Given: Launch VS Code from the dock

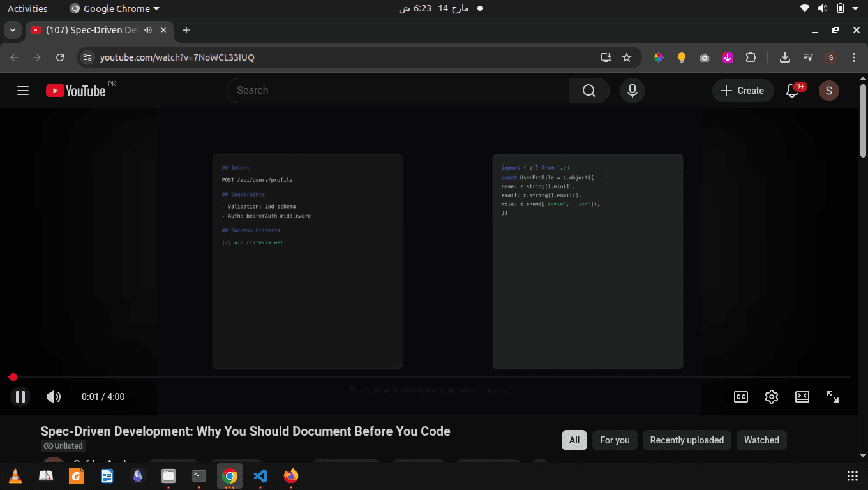Looking at the screenshot, I should (260, 476).
